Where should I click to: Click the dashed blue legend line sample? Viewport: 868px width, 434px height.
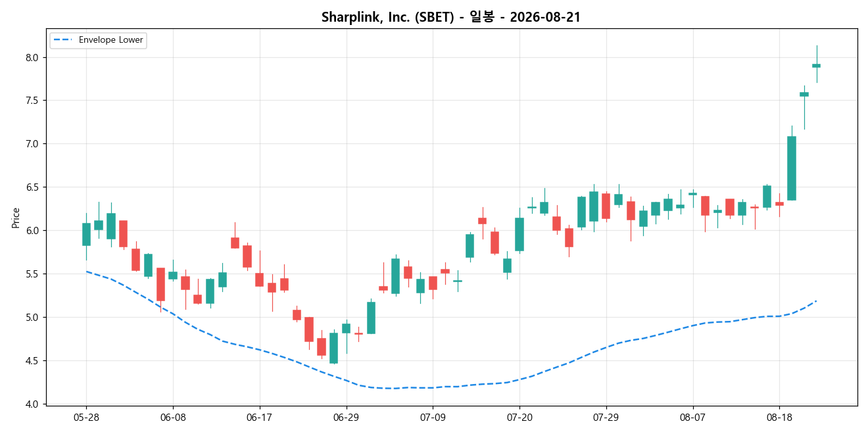pos(63,40)
